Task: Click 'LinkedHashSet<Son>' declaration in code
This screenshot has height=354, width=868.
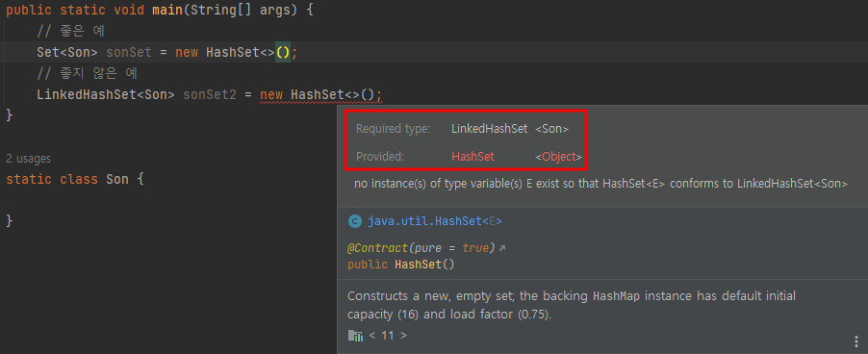Action: (106, 94)
